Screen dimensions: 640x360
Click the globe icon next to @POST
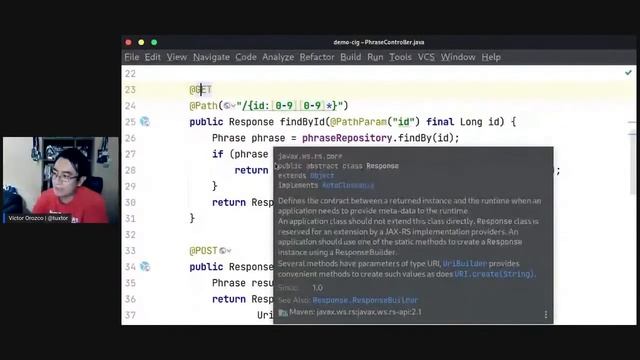click(x=222, y=251)
